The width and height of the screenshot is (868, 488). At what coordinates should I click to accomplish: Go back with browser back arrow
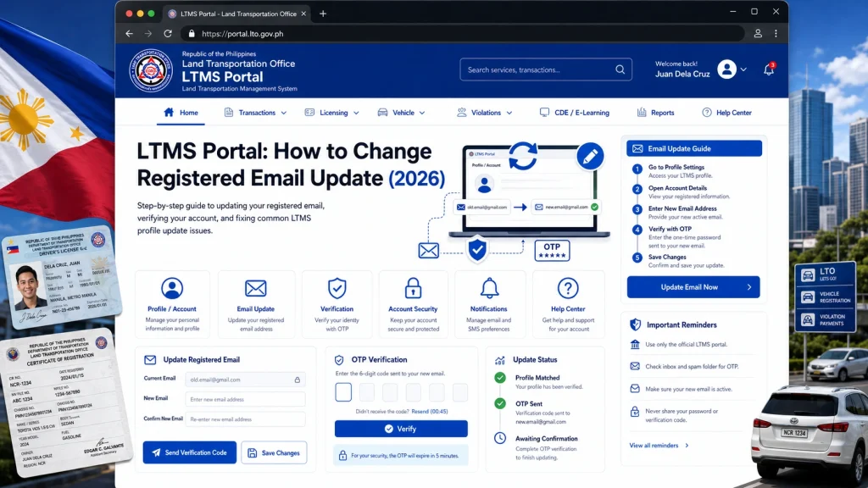[129, 34]
